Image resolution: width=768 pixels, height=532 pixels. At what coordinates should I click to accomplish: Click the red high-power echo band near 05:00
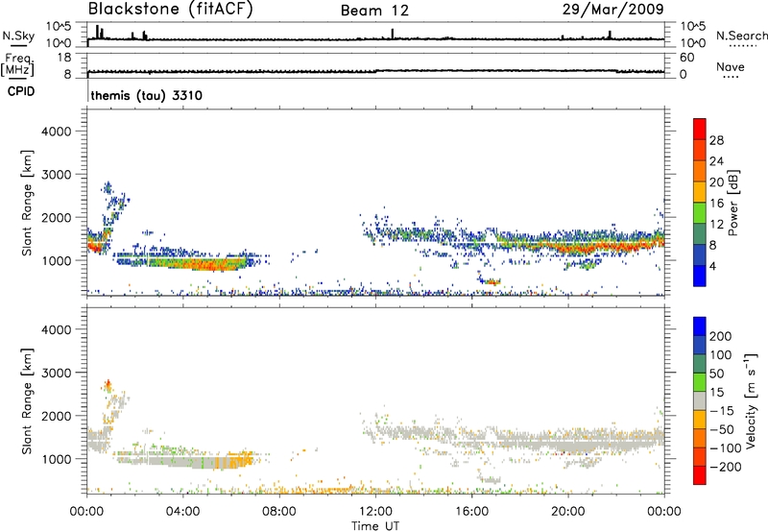click(x=215, y=264)
